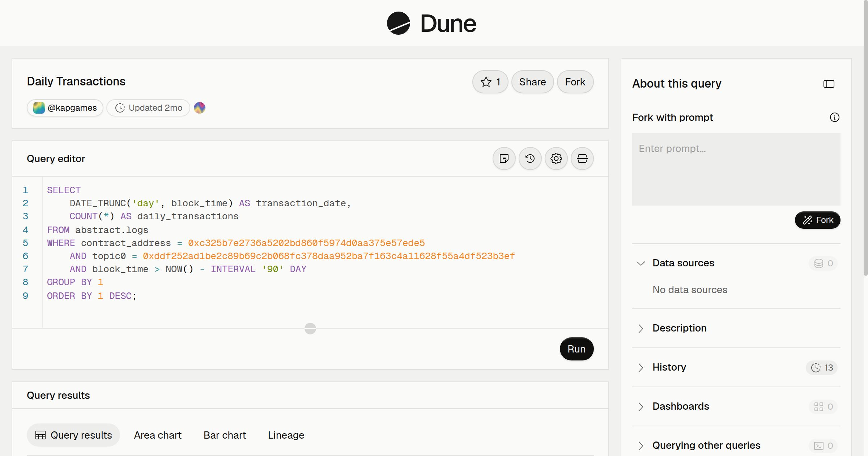
Task: Click the Updated 2mo badge
Action: [x=148, y=108]
